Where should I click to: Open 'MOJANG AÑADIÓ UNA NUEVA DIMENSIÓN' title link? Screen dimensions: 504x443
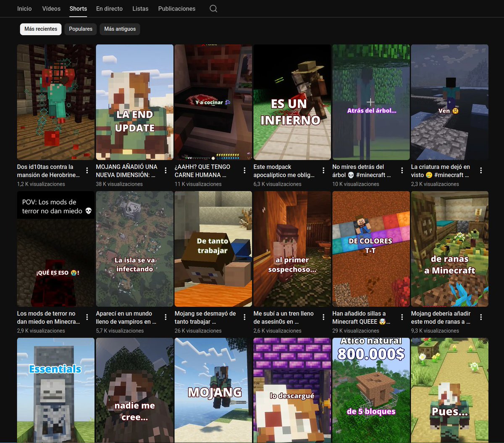pos(127,171)
